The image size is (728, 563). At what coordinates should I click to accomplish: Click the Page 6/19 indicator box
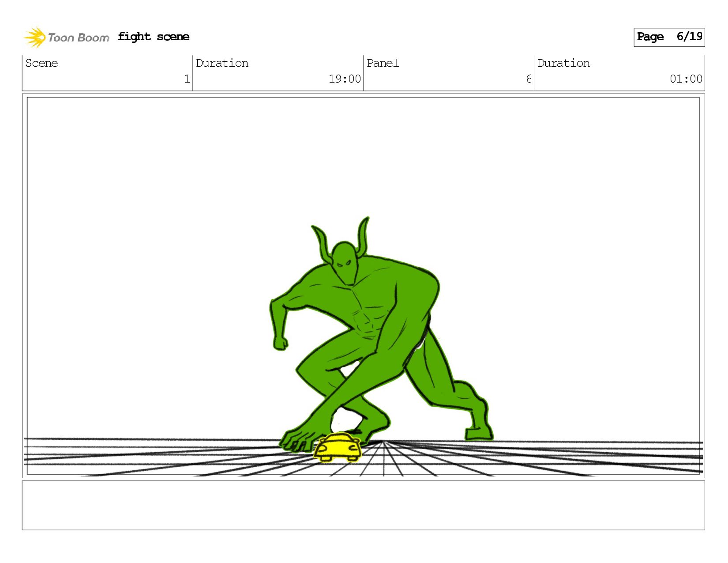point(669,37)
